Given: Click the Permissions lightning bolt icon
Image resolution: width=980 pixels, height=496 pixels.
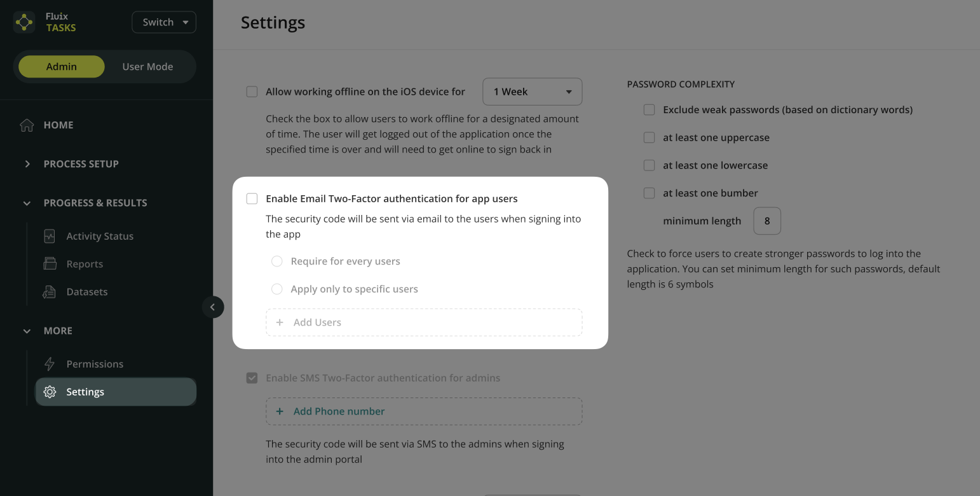Looking at the screenshot, I should tap(50, 364).
